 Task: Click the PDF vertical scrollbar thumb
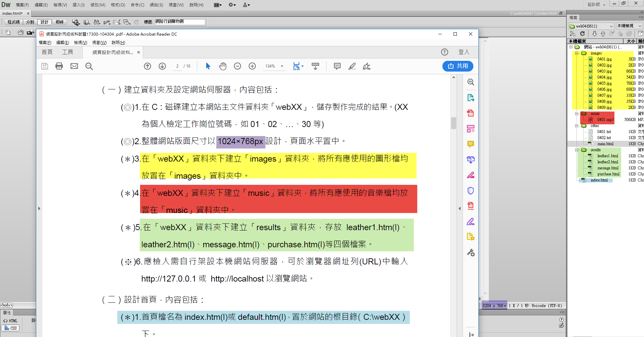coord(454,123)
